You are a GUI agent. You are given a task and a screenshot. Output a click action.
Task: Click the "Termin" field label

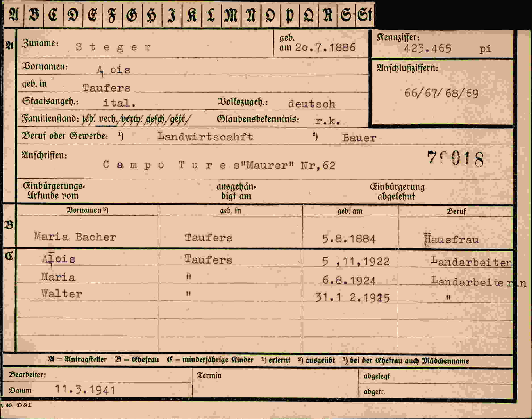(x=209, y=375)
